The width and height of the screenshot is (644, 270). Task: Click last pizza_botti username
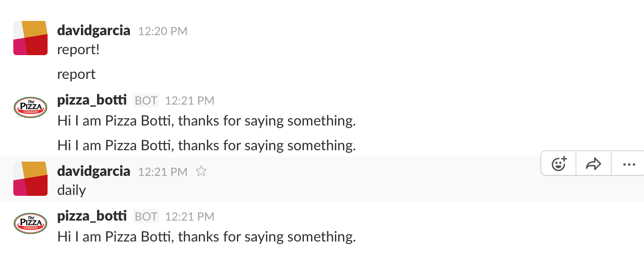coord(92,216)
